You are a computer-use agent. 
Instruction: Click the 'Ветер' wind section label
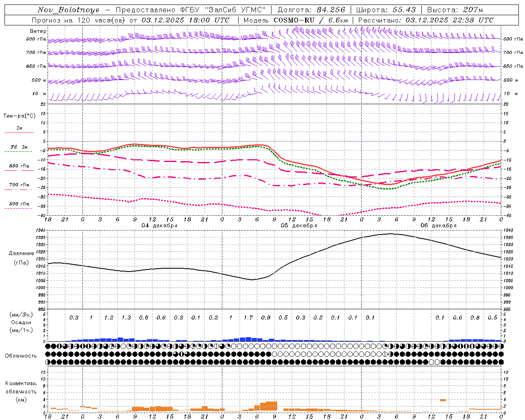click(38, 31)
